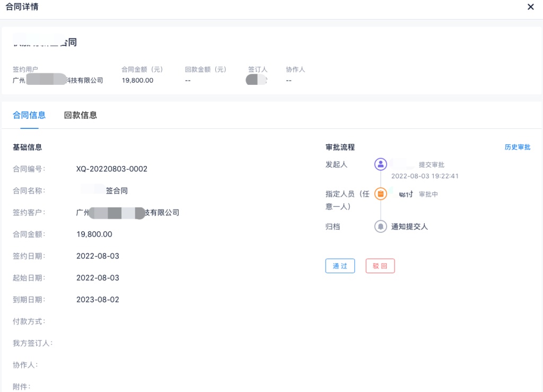Click the gray 归档 bell icon
The image size is (543, 392).
coord(380,227)
